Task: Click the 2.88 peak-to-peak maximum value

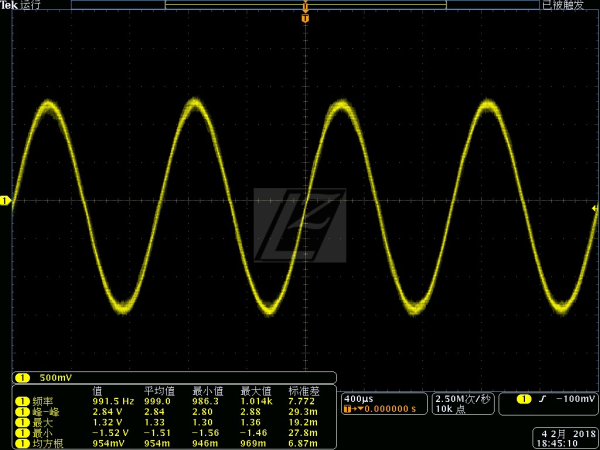Action: (251, 412)
